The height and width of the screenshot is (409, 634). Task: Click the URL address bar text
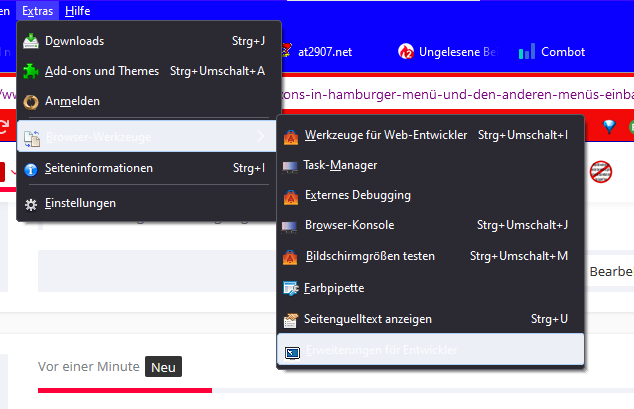[430, 95]
